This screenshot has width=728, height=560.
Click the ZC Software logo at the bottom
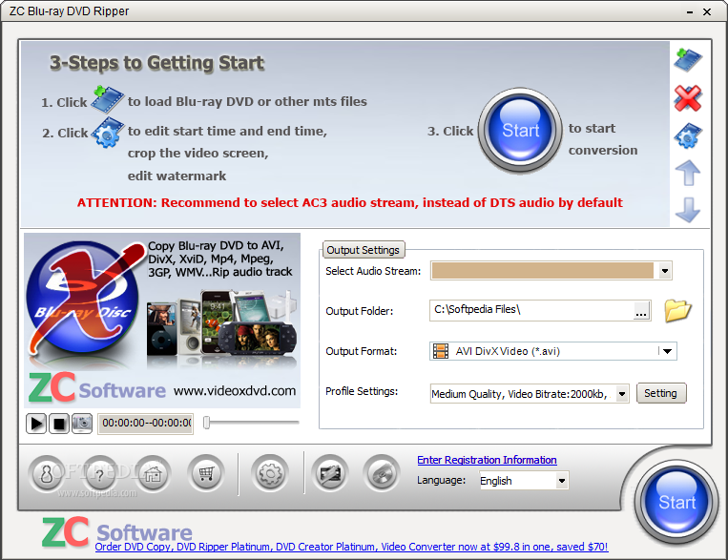pyautogui.click(x=117, y=530)
